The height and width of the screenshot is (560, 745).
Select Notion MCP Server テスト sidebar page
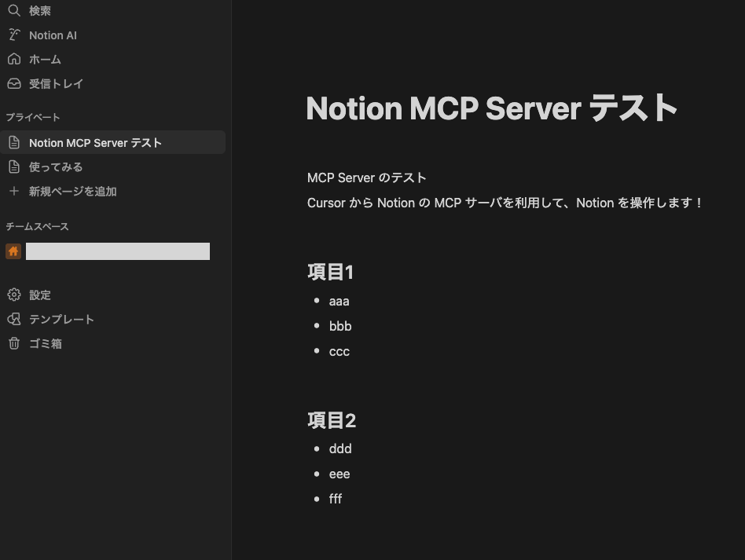112,142
